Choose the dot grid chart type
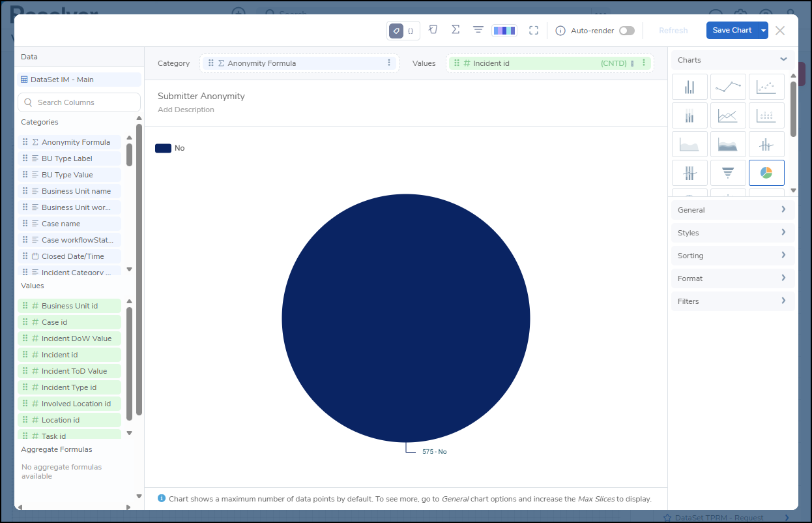Image resolution: width=812 pixels, height=523 pixels. click(x=766, y=115)
